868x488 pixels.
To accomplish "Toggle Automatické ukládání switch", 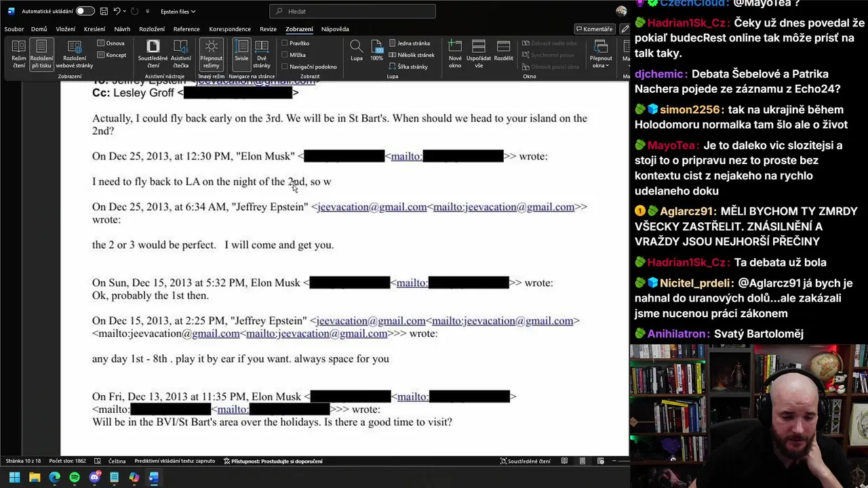I will click(x=85, y=12).
